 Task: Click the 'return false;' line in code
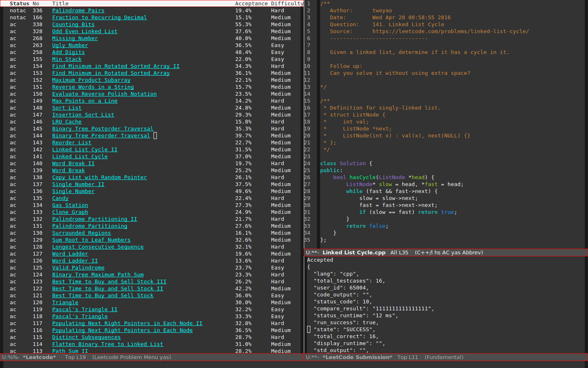[367, 226]
